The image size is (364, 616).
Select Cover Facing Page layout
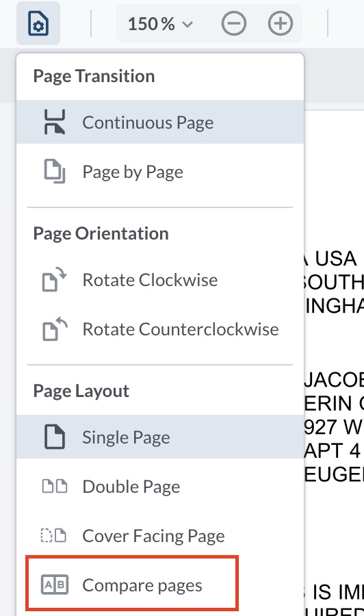pyautogui.click(x=160, y=535)
